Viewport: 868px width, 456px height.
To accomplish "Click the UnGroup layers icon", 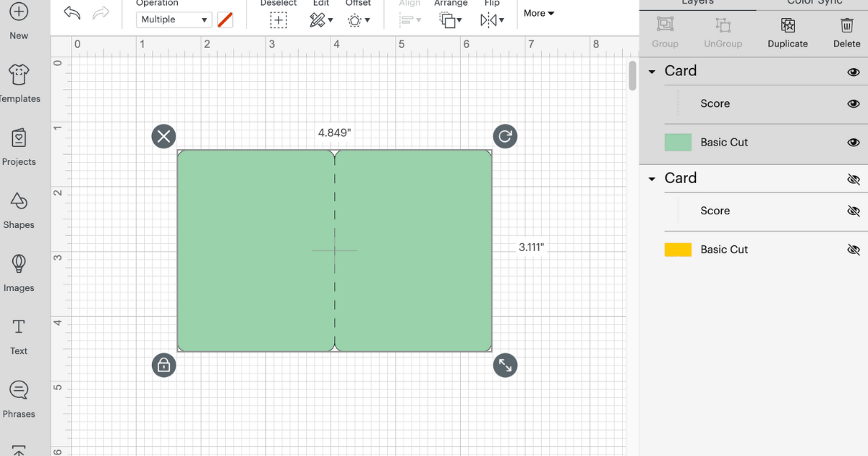I will (x=723, y=25).
